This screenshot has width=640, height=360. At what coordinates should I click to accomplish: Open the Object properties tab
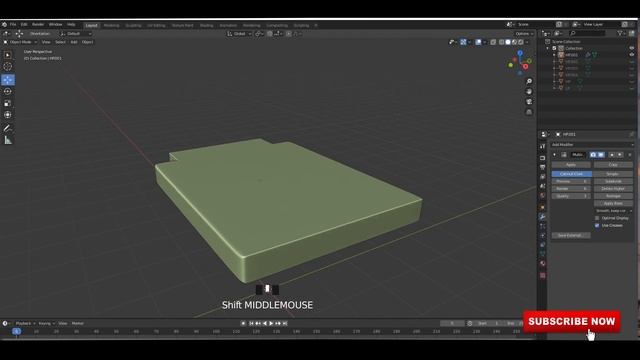click(542, 207)
